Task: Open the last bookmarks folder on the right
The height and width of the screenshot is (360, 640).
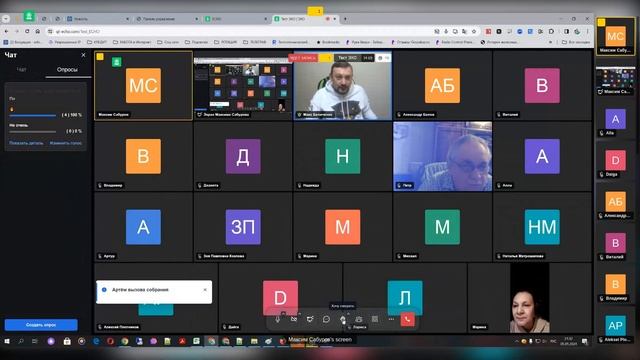Action: [x=576, y=42]
